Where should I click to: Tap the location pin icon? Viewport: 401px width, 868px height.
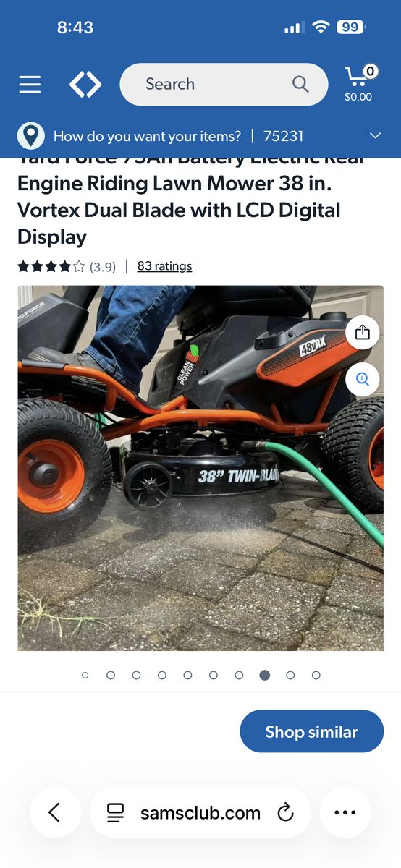point(30,136)
